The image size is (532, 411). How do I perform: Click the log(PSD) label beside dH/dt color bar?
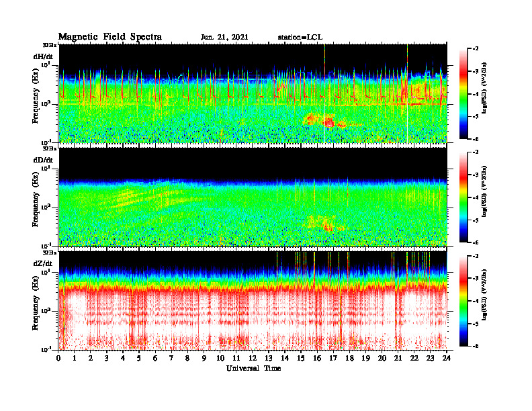(x=484, y=88)
